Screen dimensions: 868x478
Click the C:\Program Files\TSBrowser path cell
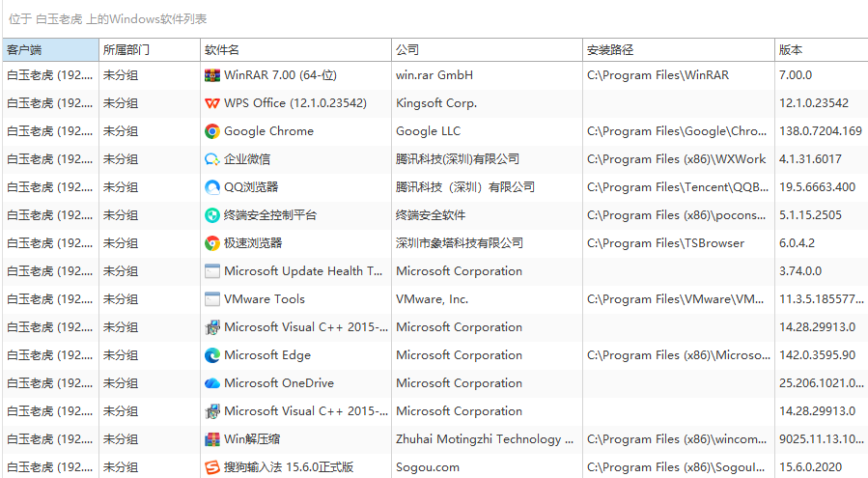[665, 243]
